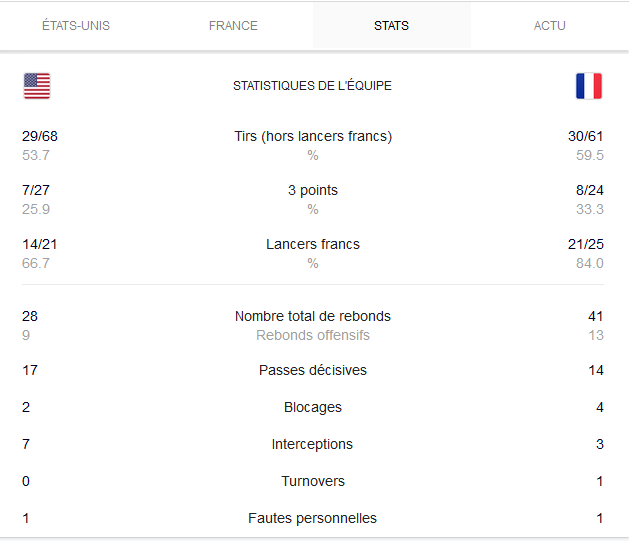Viewport: 629px width, 541px height.
Task: Click the United States flag icon
Action: 37,86
